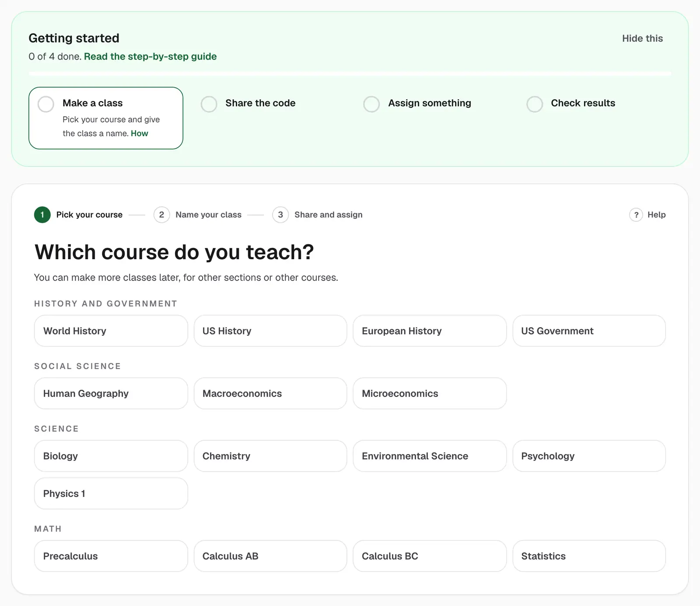Select the Psychology course

coord(589,456)
